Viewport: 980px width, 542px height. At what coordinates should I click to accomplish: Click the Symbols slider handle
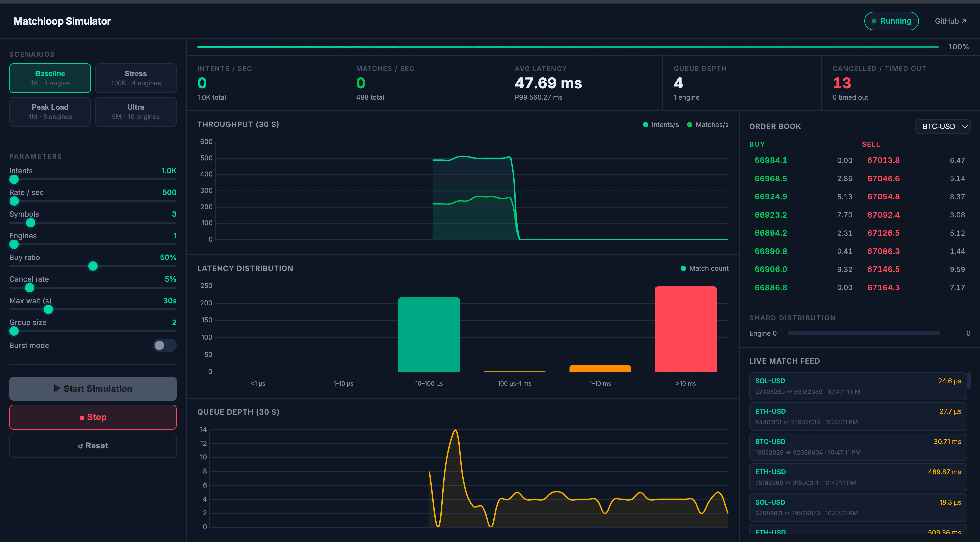tap(30, 223)
